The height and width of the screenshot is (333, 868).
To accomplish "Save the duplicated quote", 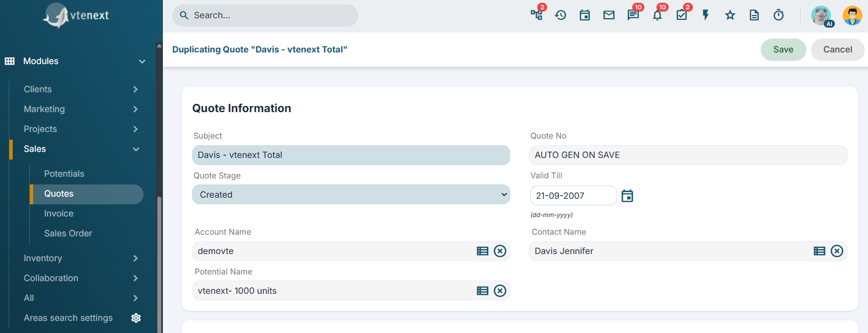I will [x=783, y=50].
